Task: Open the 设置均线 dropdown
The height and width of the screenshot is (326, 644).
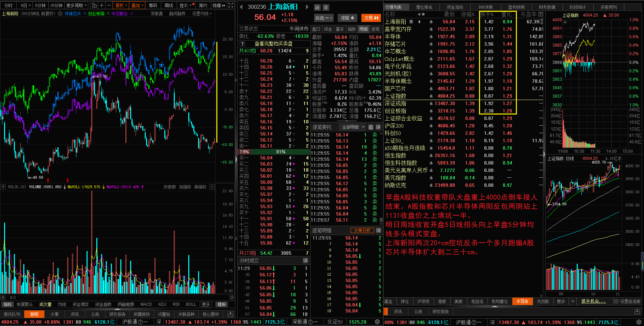Action: coord(202,14)
